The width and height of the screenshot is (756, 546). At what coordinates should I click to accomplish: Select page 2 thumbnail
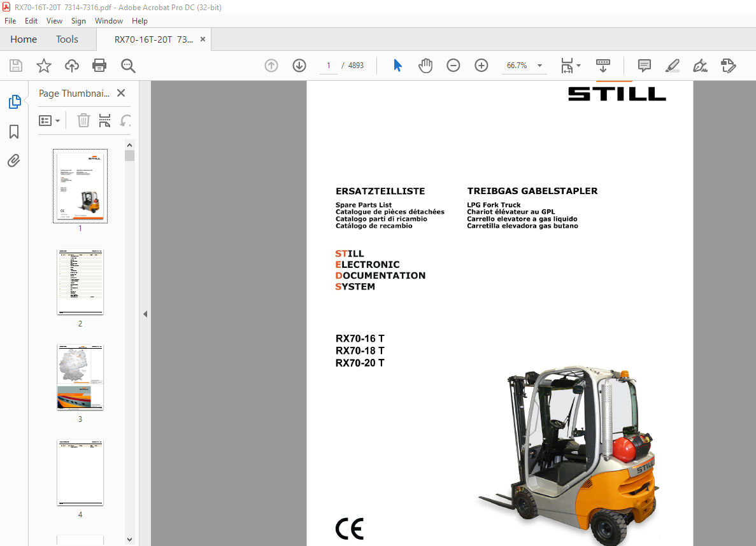(80, 282)
